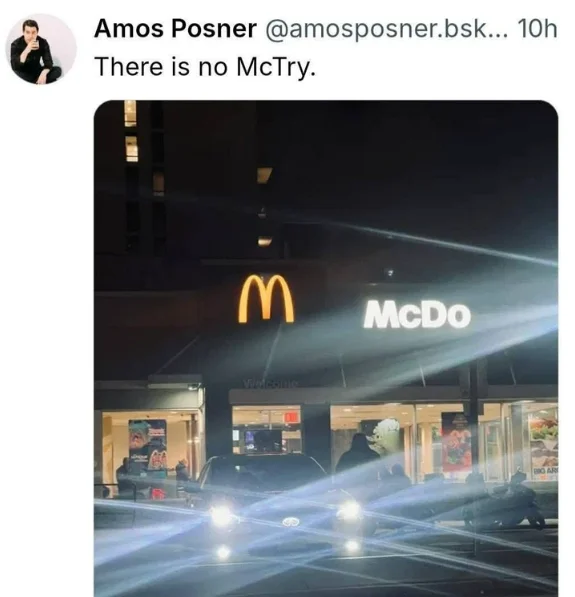Open the @amosposner.bsk handle link

click(x=387, y=29)
